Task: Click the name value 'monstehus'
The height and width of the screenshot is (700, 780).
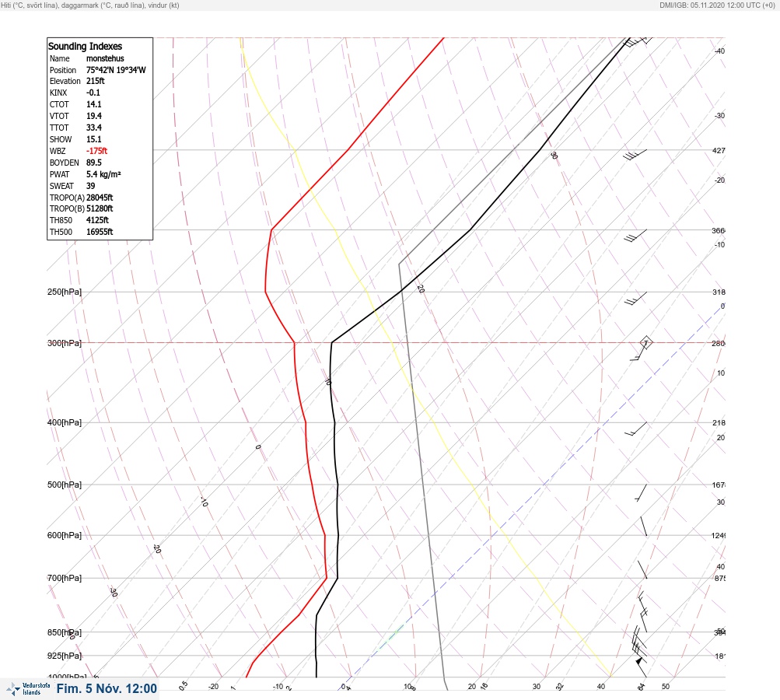Action: pyautogui.click(x=105, y=58)
